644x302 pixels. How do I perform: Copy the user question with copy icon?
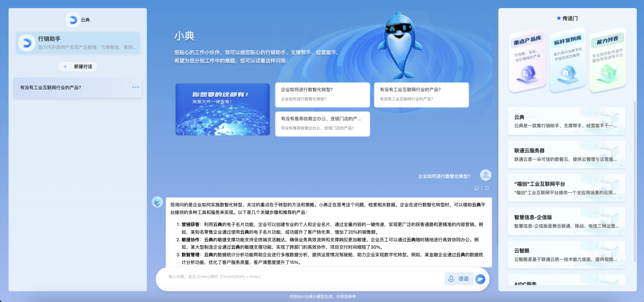[x=476, y=188]
